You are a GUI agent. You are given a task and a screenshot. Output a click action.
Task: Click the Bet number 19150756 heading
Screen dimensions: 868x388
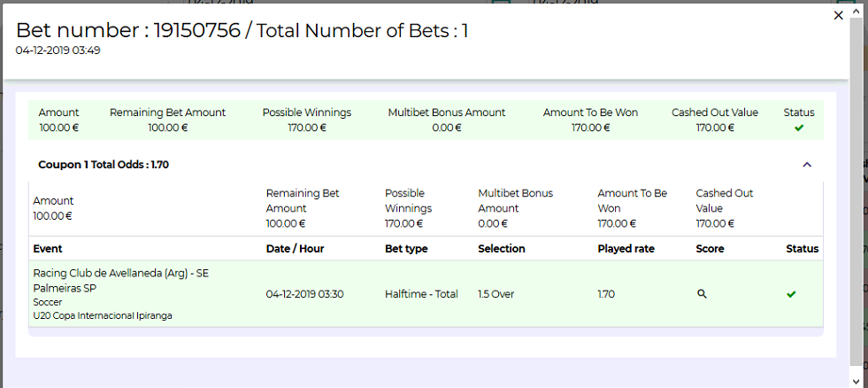242,31
